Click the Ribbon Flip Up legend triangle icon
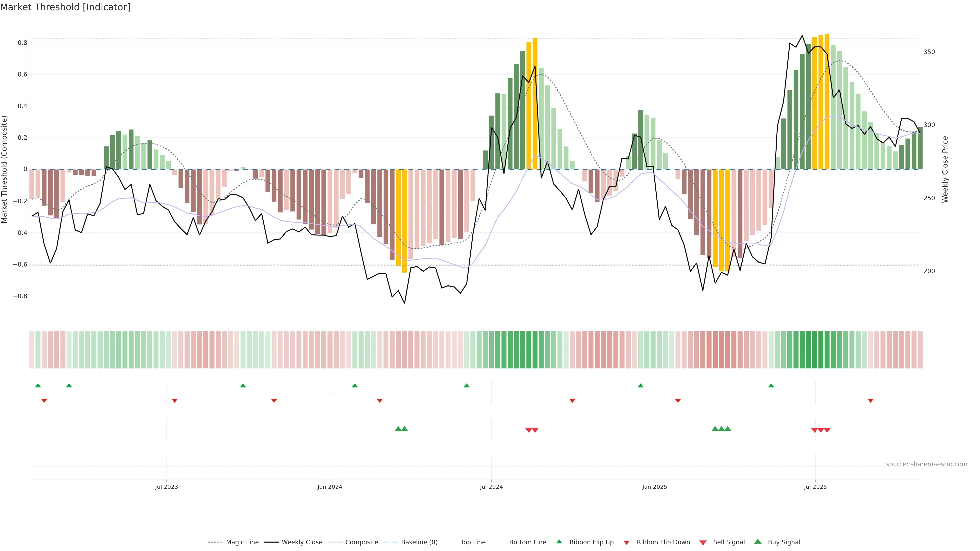980x551 pixels. click(x=559, y=542)
